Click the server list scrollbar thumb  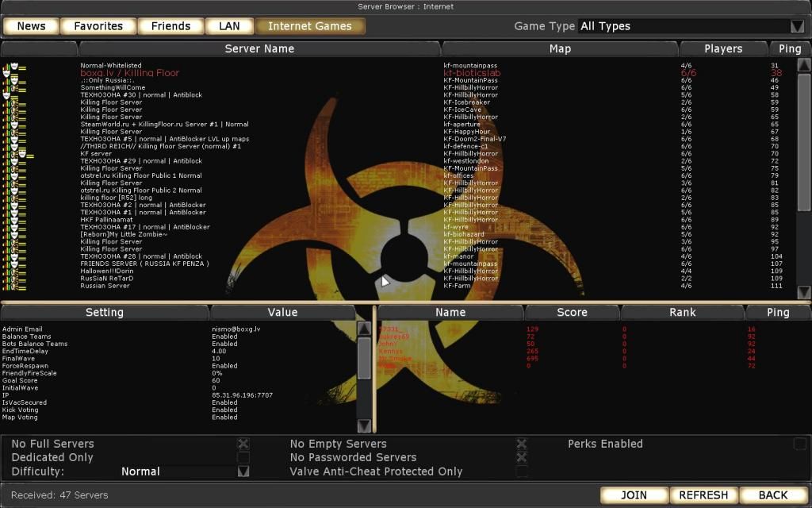[804, 142]
